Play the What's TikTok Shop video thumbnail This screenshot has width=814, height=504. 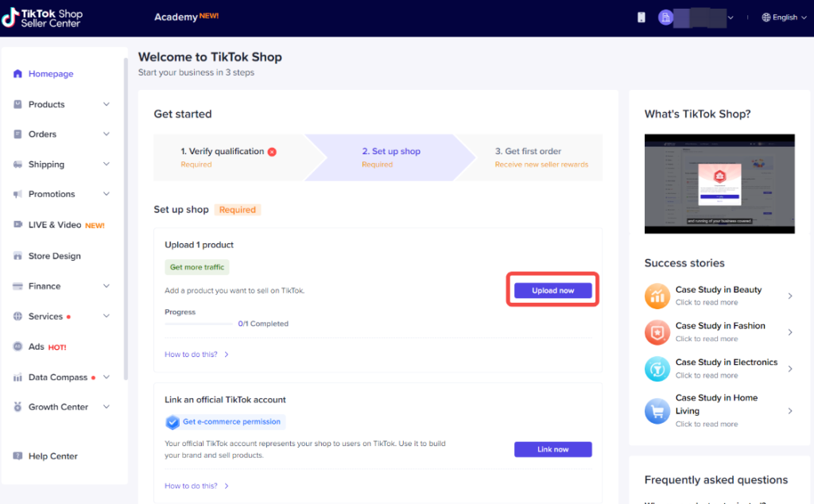(719, 184)
